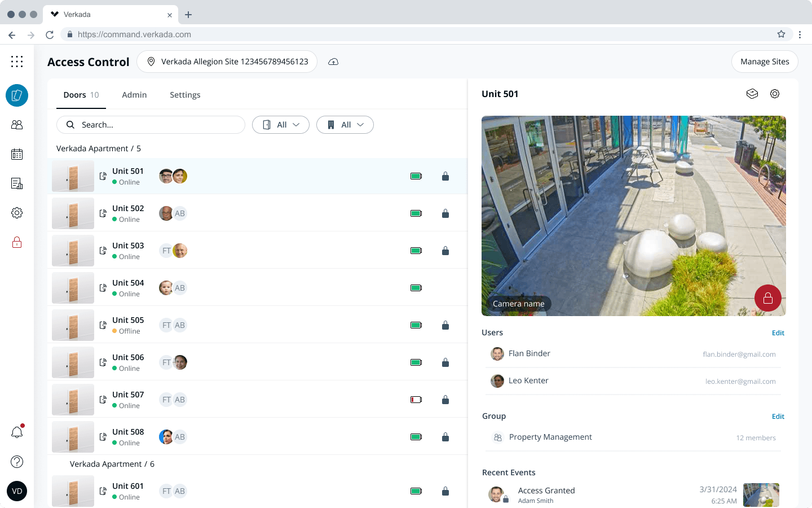The height and width of the screenshot is (508, 812).
Task: Switch to the Settings tab
Action: pos(185,95)
